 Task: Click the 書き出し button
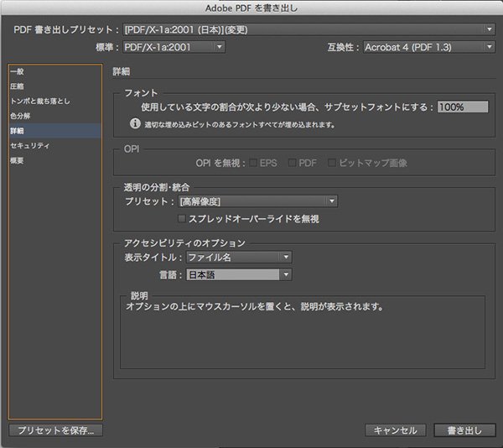pos(464,430)
